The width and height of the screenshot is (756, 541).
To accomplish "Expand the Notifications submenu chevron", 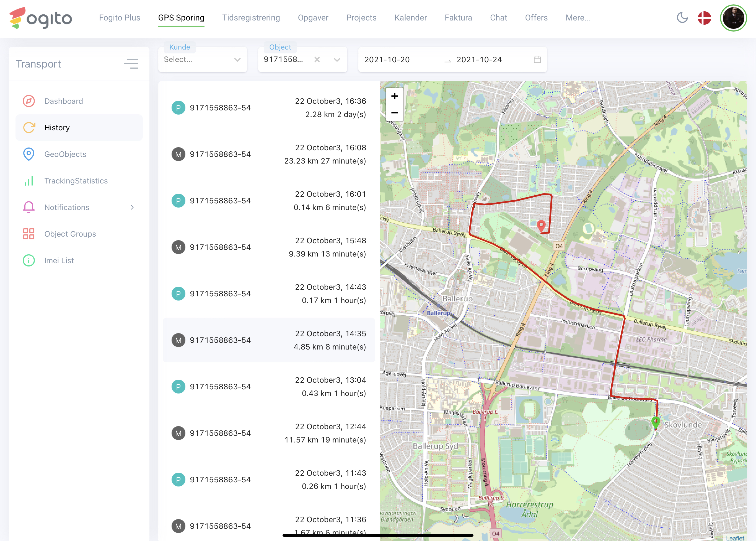I will [x=132, y=207].
